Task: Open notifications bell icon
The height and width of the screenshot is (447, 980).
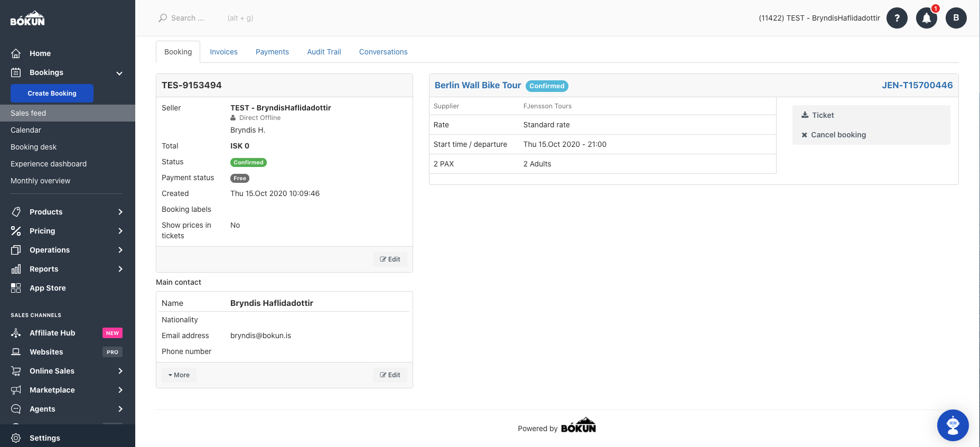Action: pos(927,18)
